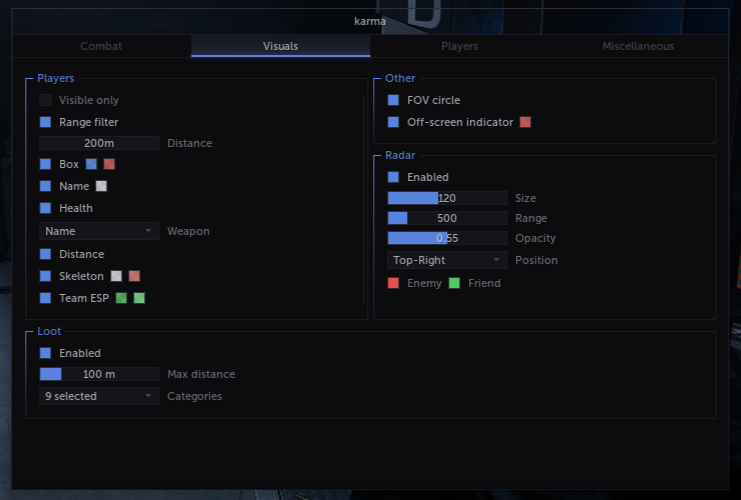This screenshot has height=500, width=741.
Task: Set the radar Opacity slider at 0.55
Action: click(447, 238)
